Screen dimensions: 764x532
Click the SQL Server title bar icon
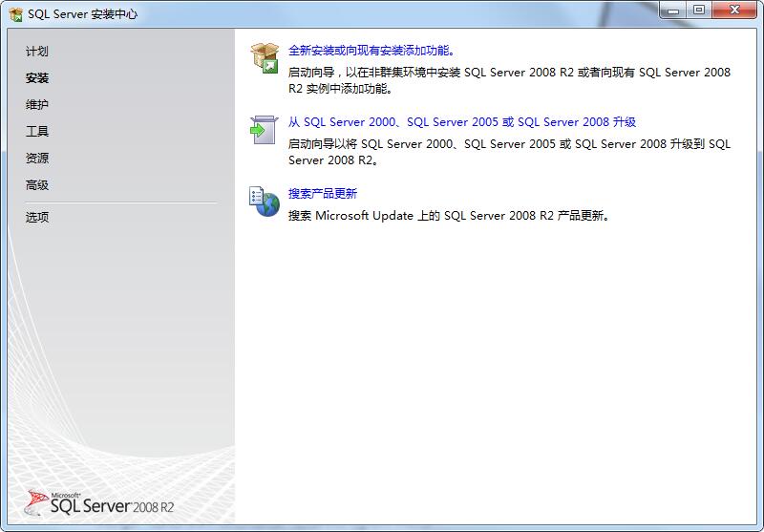pyautogui.click(x=16, y=14)
